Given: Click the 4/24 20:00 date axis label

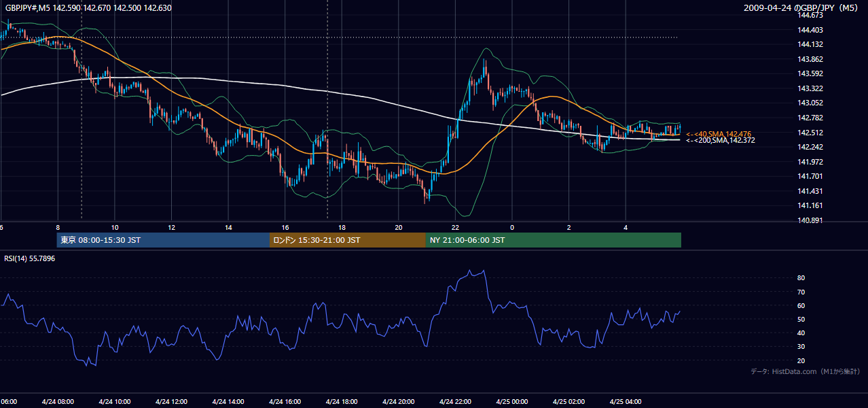Looking at the screenshot, I should (399, 402).
